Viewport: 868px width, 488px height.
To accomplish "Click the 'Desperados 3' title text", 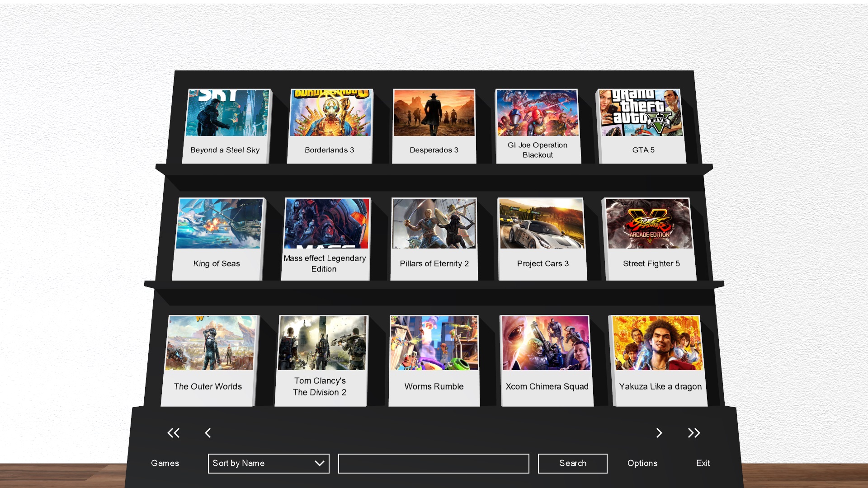I will pos(434,150).
